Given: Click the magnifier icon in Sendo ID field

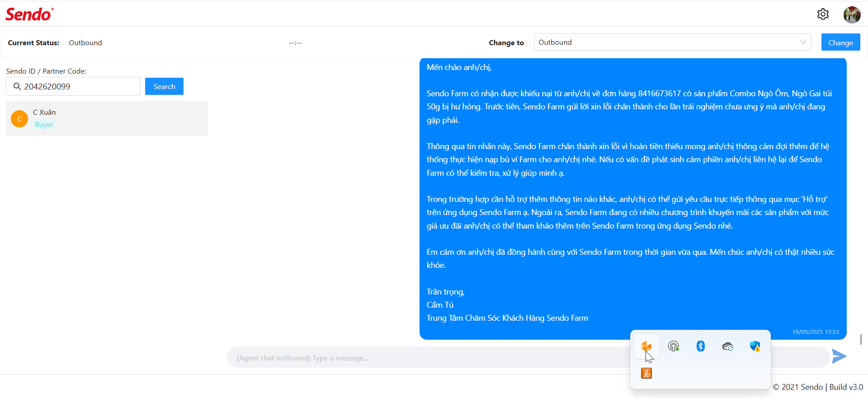Looking at the screenshot, I should coord(17,86).
